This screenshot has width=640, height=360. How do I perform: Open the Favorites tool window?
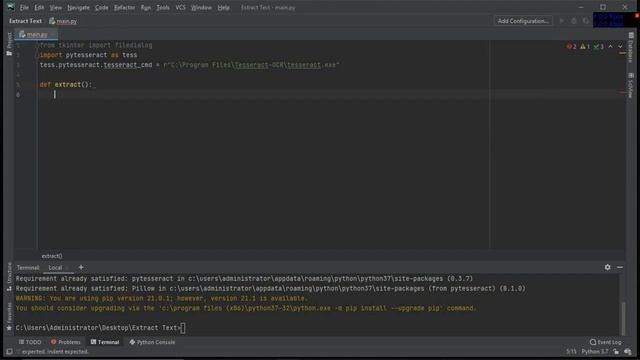tap(9, 316)
